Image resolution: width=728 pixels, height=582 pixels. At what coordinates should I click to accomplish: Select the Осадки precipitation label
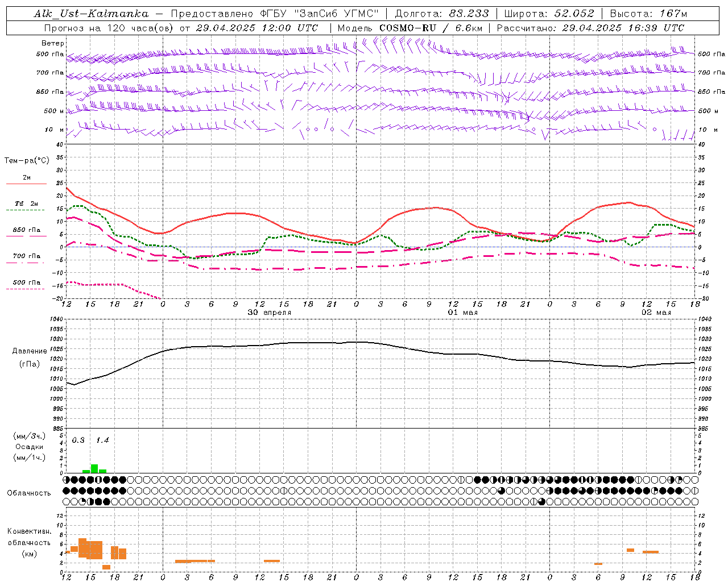(30, 447)
